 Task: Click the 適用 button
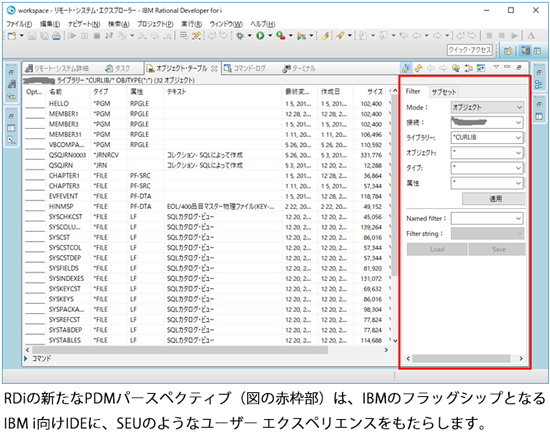(494, 199)
